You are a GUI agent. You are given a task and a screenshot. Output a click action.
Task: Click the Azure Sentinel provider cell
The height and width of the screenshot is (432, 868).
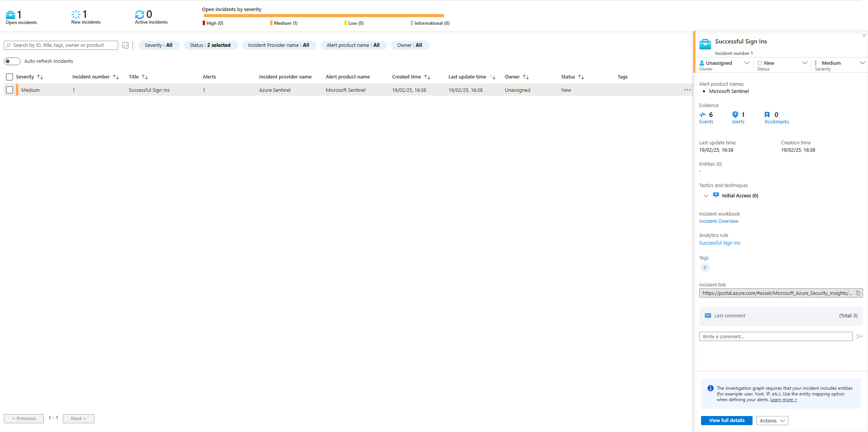pyautogui.click(x=275, y=90)
